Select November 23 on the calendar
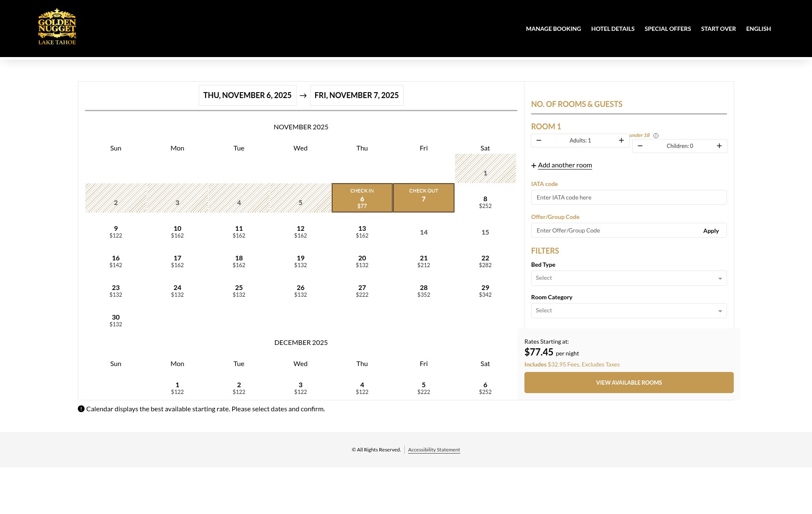 (116, 291)
